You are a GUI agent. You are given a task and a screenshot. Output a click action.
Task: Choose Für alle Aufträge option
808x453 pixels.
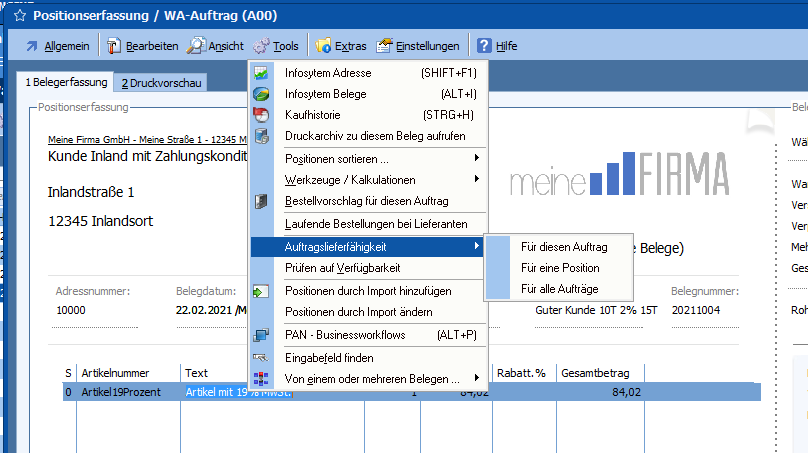click(x=559, y=289)
